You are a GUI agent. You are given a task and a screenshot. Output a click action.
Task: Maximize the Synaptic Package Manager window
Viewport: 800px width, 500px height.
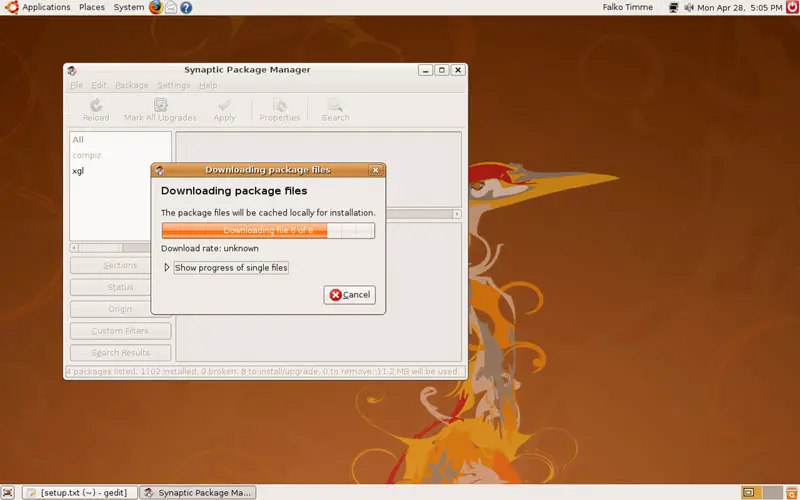pos(442,70)
